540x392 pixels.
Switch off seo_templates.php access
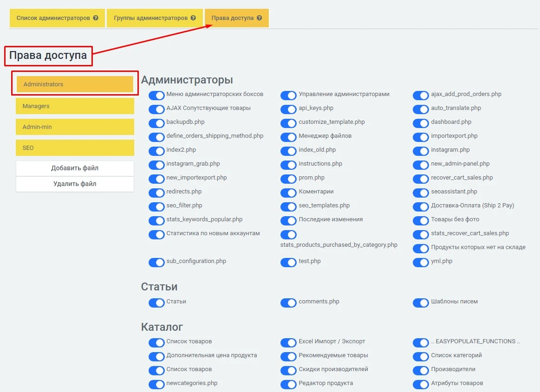pos(288,207)
